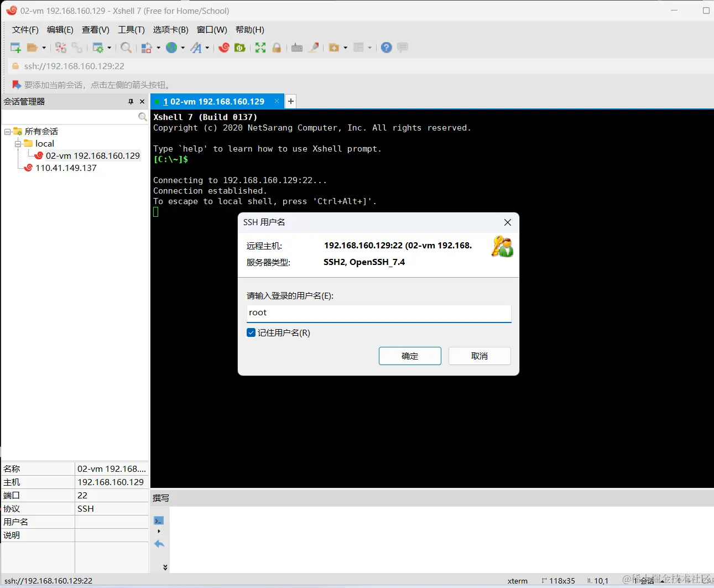Click the green Xftp toolbar icon
The width and height of the screenshot is (714, 588).
(x=240, y=48)
